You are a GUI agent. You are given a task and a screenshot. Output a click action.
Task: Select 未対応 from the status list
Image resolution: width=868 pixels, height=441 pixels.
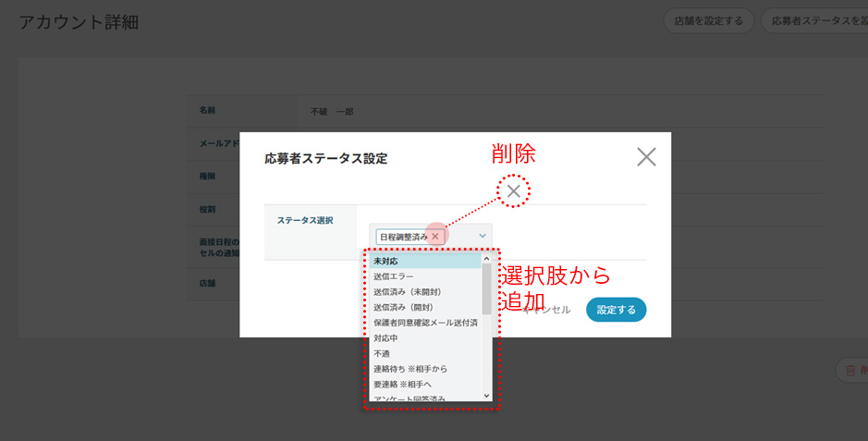423,262
